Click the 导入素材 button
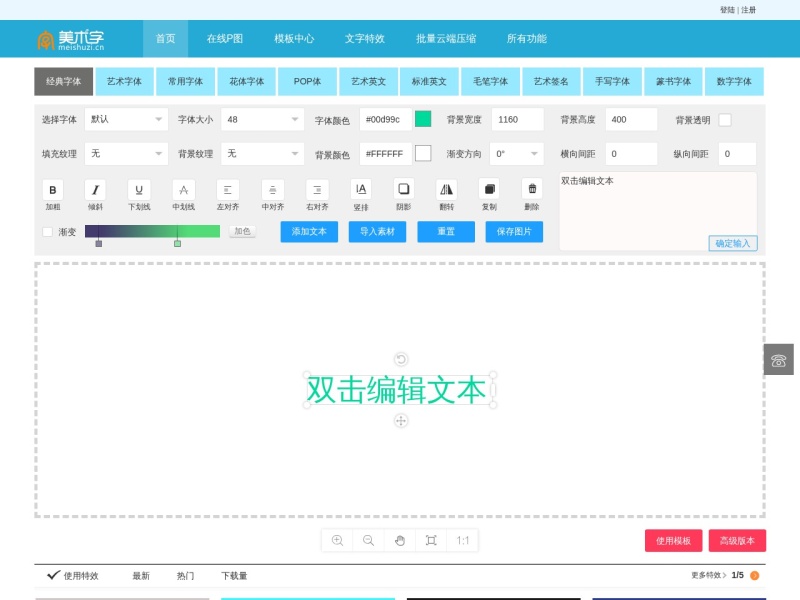The height and width of the screenshot is (600, 800). (x=378, y=232)
